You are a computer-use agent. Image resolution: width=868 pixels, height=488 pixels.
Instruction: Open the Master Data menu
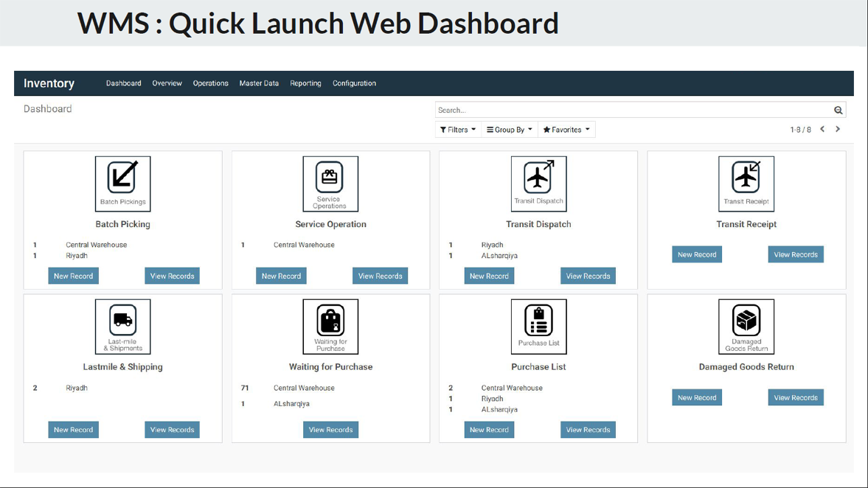[259, 83]
